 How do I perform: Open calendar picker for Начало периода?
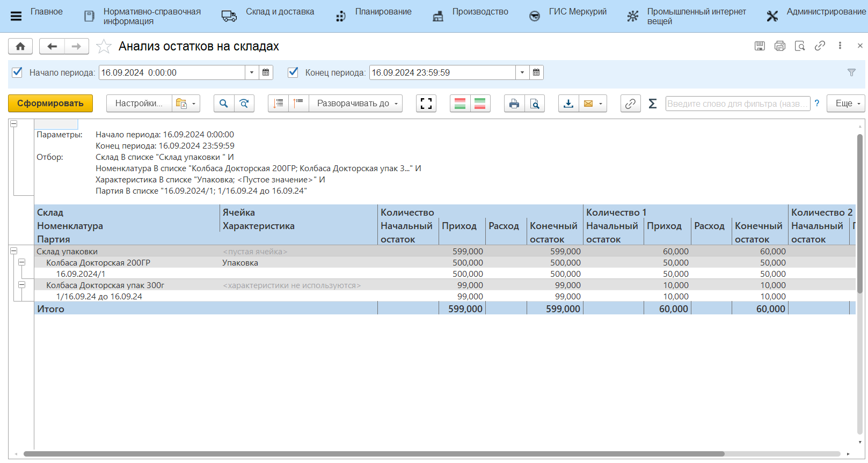pos(266,72)
